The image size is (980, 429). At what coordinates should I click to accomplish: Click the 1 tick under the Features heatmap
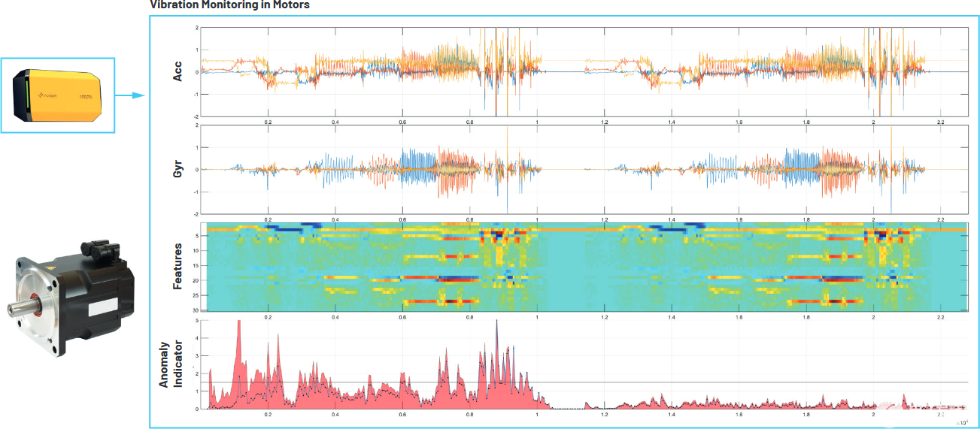tap(537, 316)
